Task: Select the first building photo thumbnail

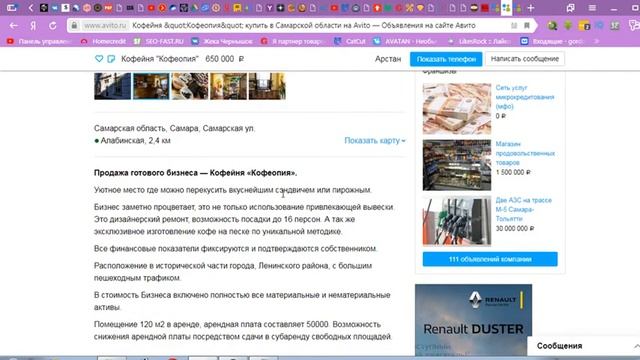Action: (x=112, y=86)
